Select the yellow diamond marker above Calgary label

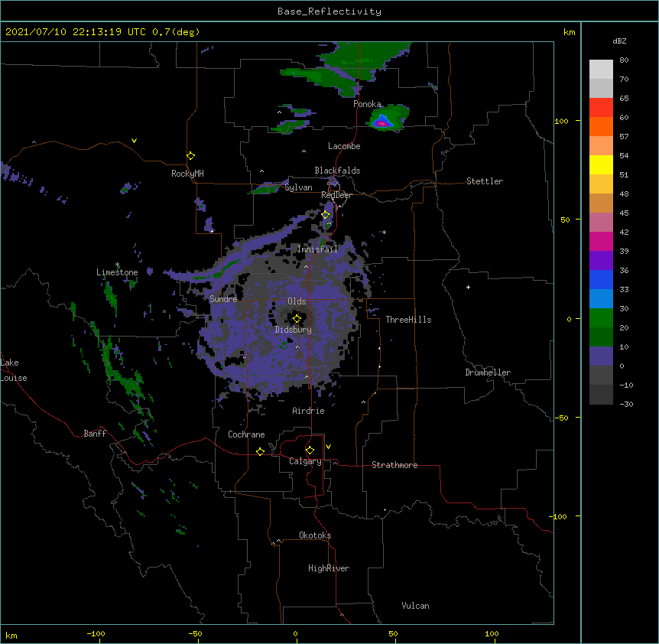pos(310,450)
